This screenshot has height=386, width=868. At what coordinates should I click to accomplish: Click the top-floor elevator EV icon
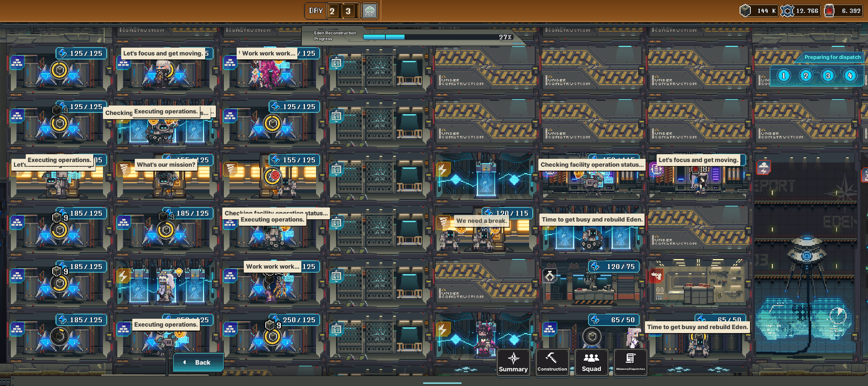point(336,63)
